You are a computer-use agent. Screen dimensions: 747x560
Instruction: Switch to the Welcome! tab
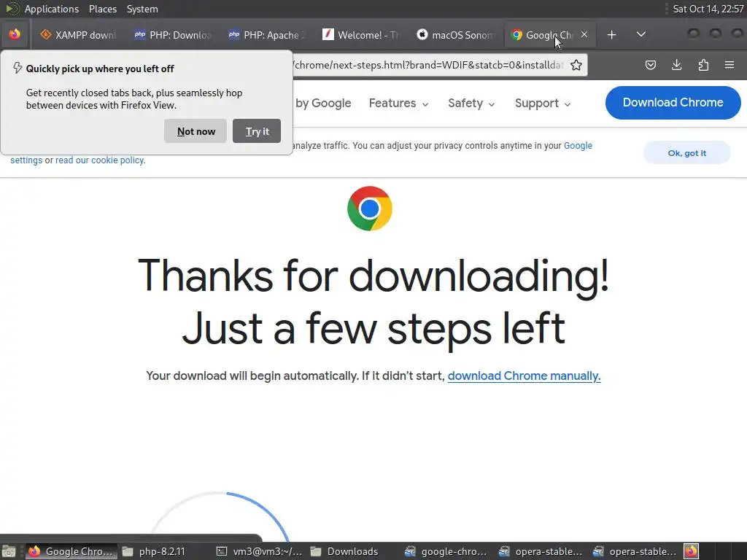pyautogui.click(x=360, y=35)
